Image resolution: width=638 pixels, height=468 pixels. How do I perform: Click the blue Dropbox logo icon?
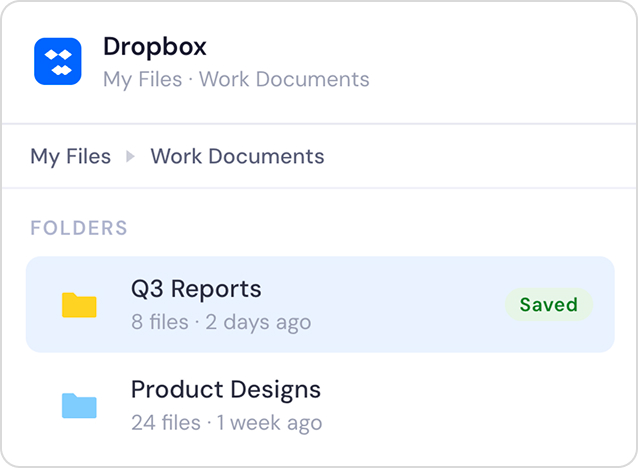[58, 61]
